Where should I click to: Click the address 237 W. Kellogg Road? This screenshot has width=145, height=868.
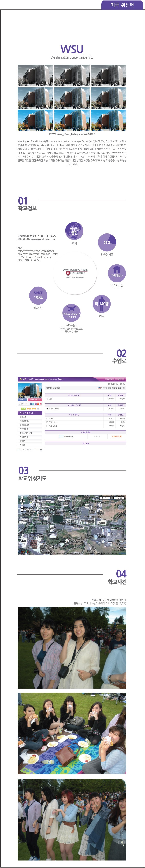[x=72, y=134]
